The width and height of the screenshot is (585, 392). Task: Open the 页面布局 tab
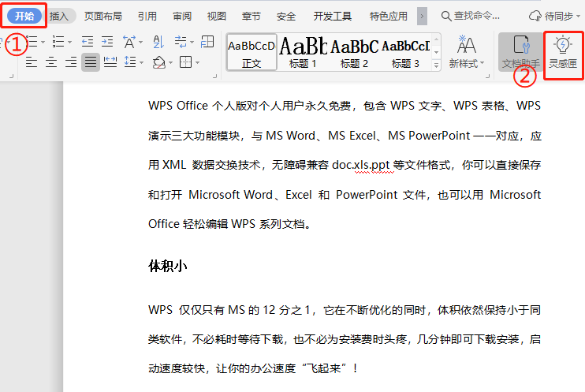[x=102, y=16]
